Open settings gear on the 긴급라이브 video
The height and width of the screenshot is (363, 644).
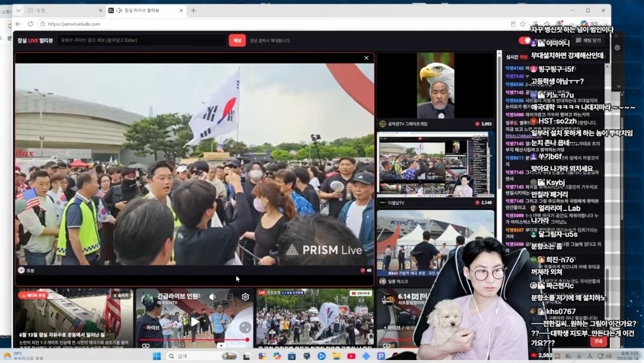coord(245,297)
